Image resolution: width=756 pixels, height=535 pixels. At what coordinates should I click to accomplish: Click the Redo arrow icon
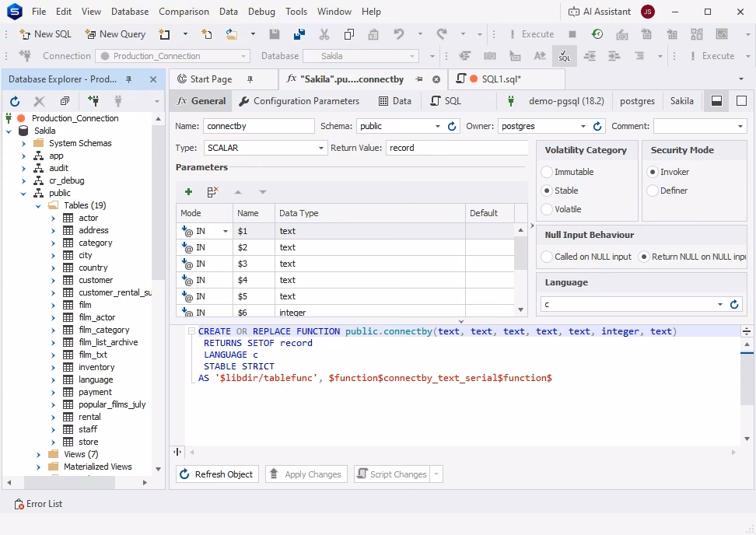(441, 34)
